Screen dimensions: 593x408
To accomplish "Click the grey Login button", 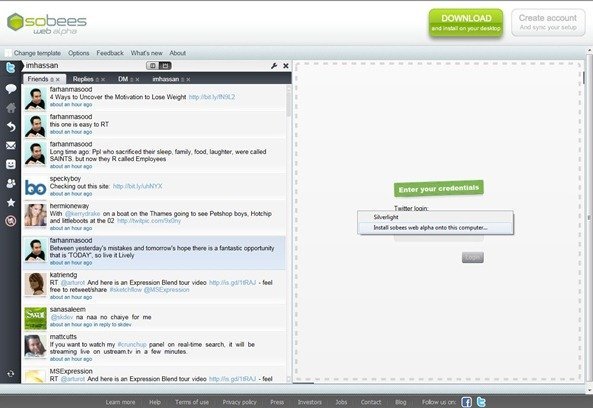I will (x=473, y=258).
